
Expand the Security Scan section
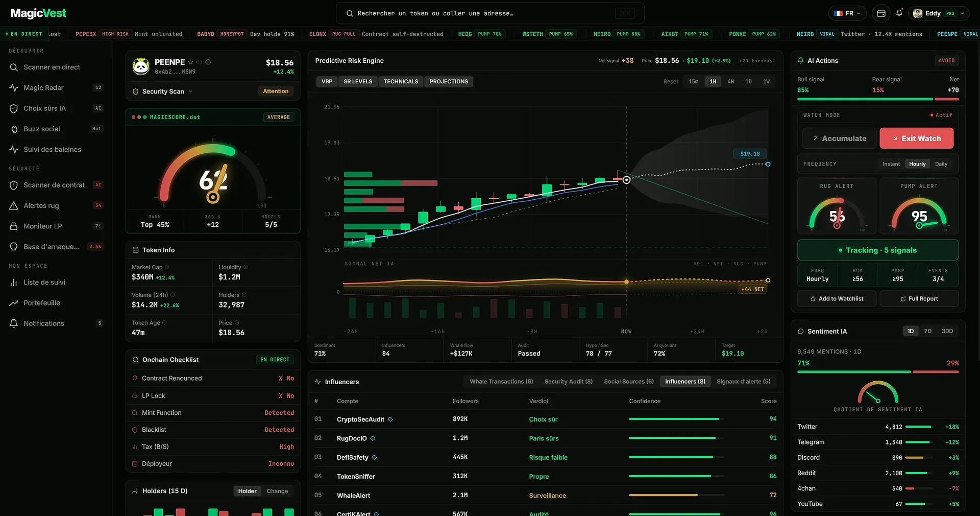tap(163, 91)
